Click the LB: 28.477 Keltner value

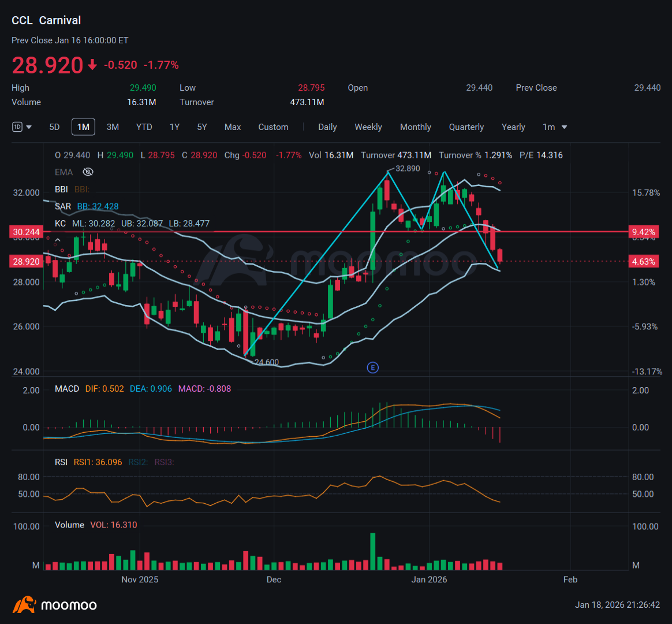[189, 224]
